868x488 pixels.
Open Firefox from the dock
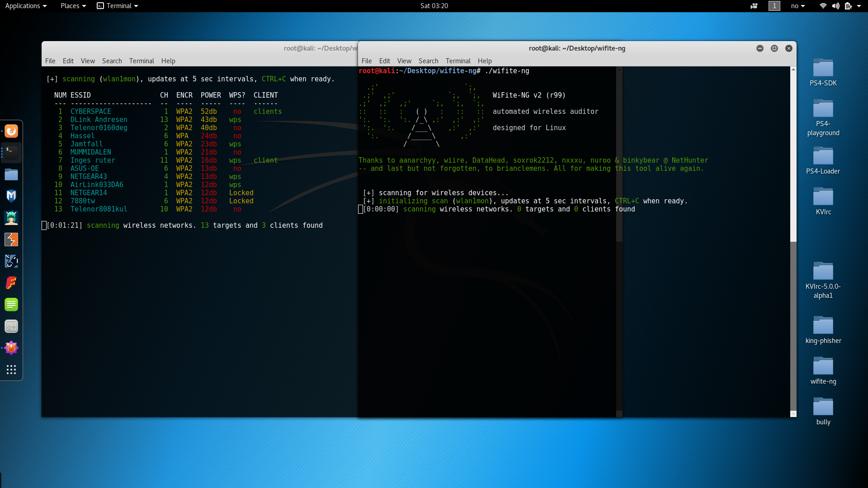tap(11, 131)
